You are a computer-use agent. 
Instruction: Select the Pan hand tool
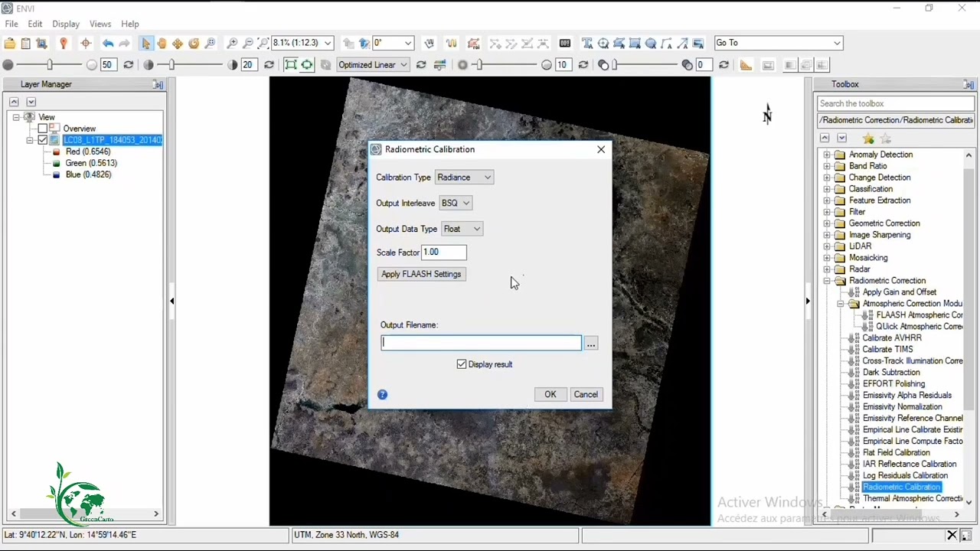162,44
